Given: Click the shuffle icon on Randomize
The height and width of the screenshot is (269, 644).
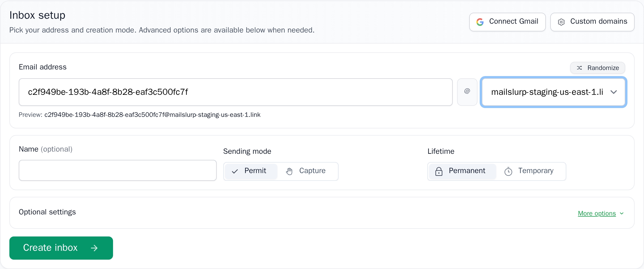Looking at the screenshot, I should tap(580, 68).
